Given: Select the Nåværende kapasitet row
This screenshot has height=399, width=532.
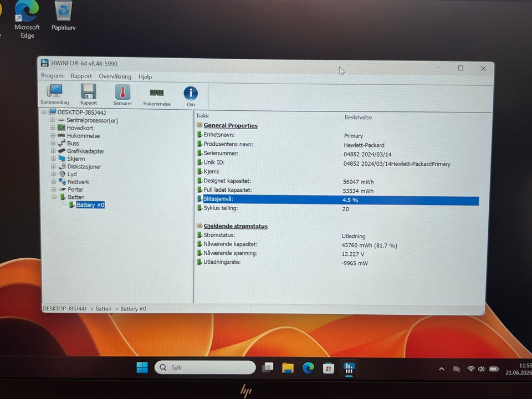Looking at the screenshot, I should [338, 244].
